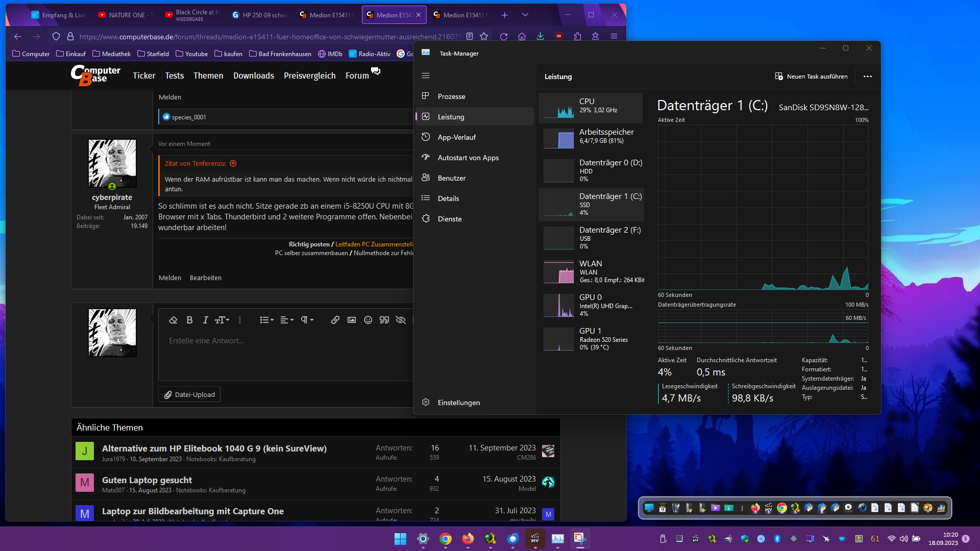This screenshot has height=551, width=980.
Task: Insert a link with the chain icon
Action: coord(335,320)
